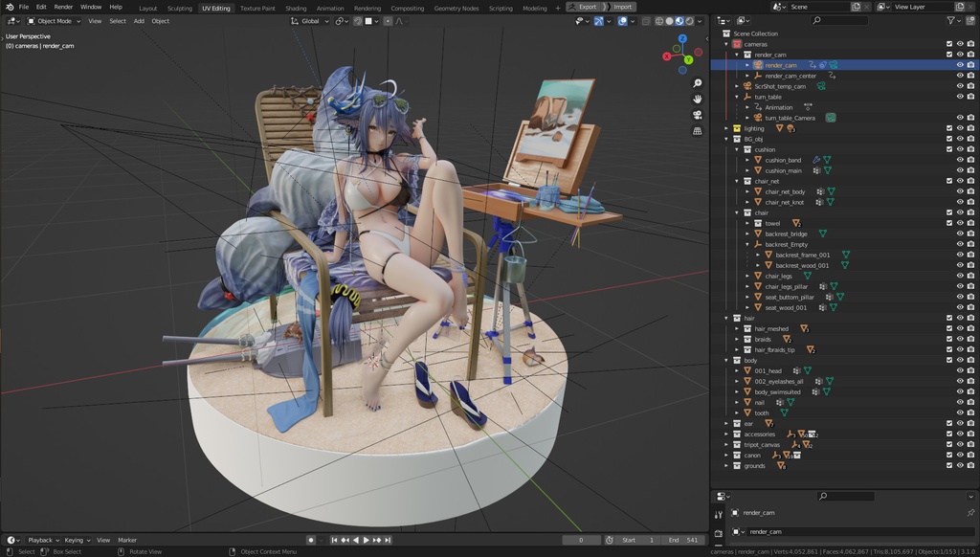Click the outliner filter funnel icon

[950, 21]
